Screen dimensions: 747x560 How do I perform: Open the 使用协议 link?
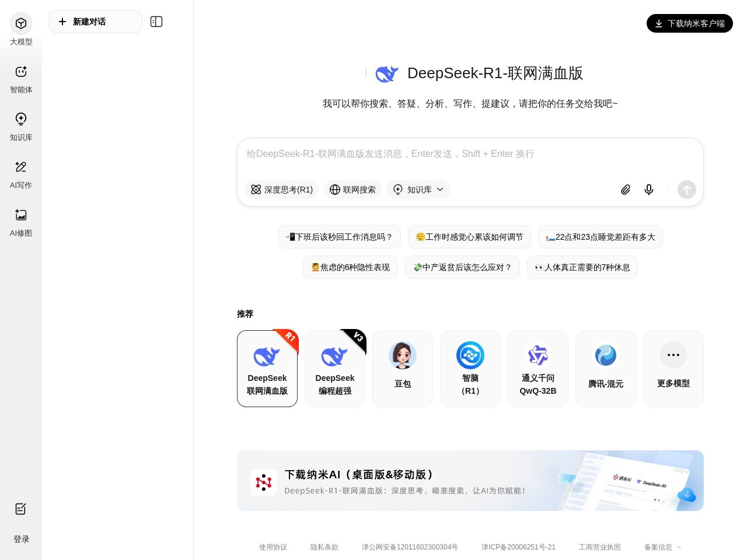[x=273, y=547]
